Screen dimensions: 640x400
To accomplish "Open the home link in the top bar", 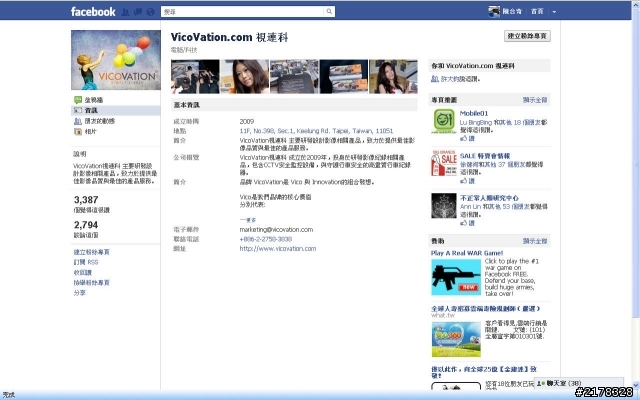I will coord(537,11).
